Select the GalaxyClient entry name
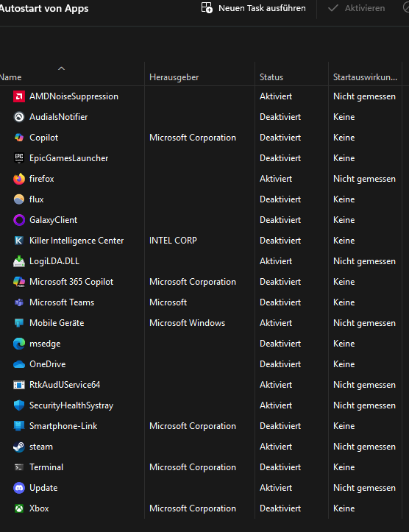Image resolution: width=409 pixels, height=532 pixels. point(53,220)
